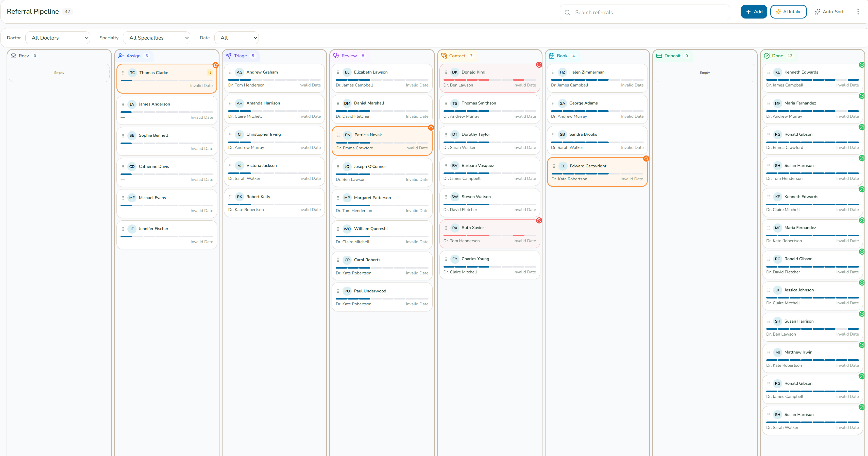The height and width of the screenshot is (456, 868).
Task: Open the All Specialties dropdown
Action: [x=156, y=38]
